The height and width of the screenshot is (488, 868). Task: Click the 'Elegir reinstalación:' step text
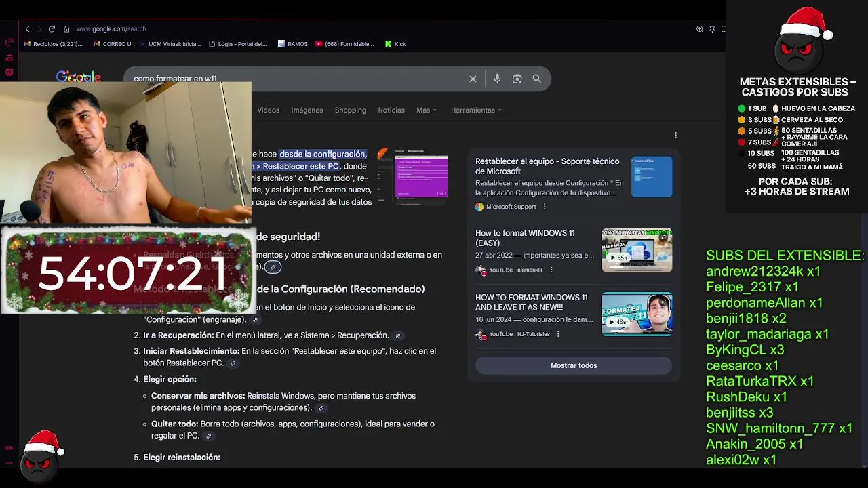[x=182, y=457]
